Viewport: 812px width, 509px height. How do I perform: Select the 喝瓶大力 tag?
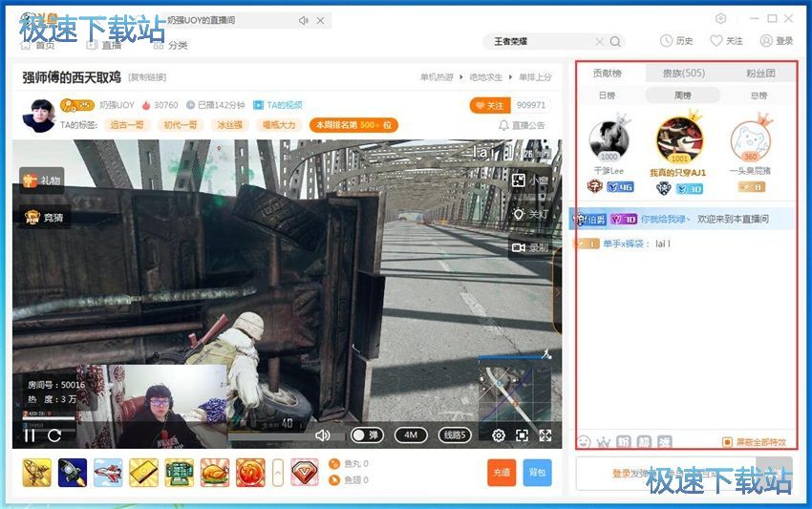pyautogui.click(x=279, y=125)
